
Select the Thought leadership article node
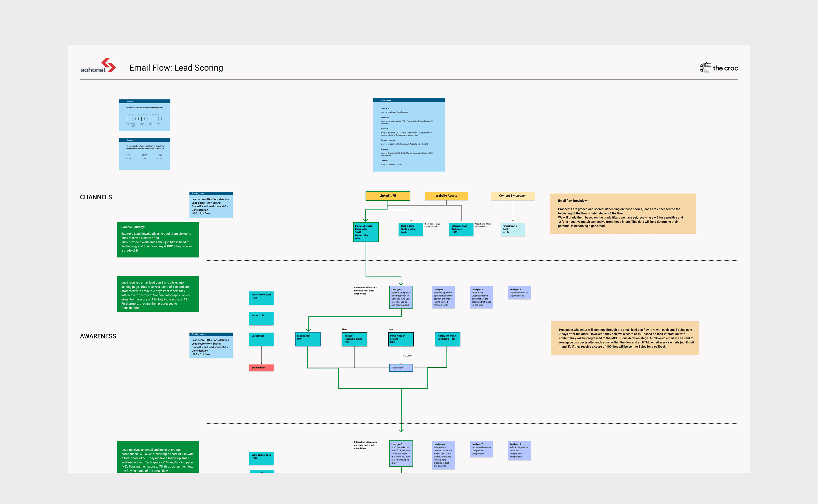coord(354,339)
